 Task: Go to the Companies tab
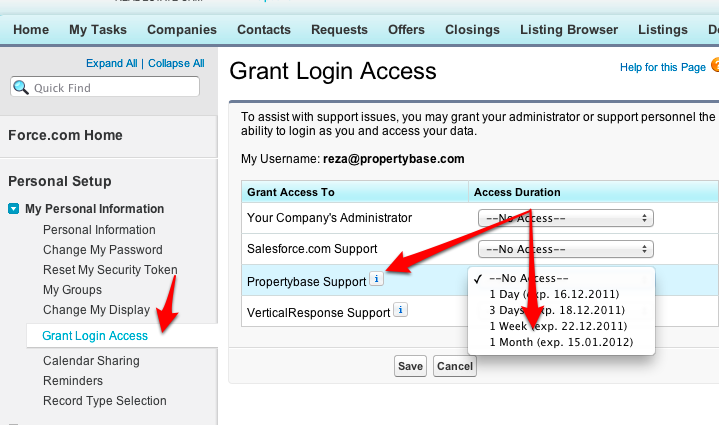(182, 30)
